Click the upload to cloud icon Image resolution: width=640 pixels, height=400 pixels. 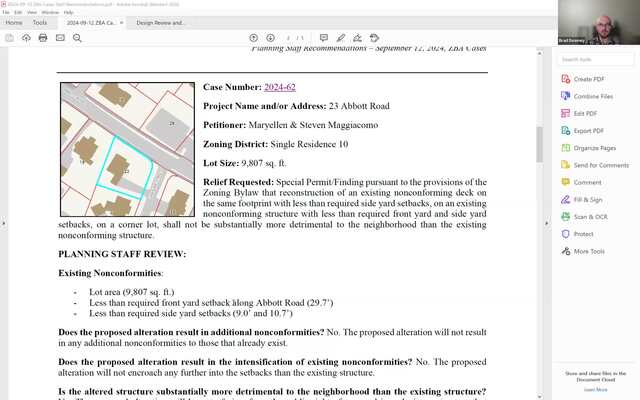(25, 38)
